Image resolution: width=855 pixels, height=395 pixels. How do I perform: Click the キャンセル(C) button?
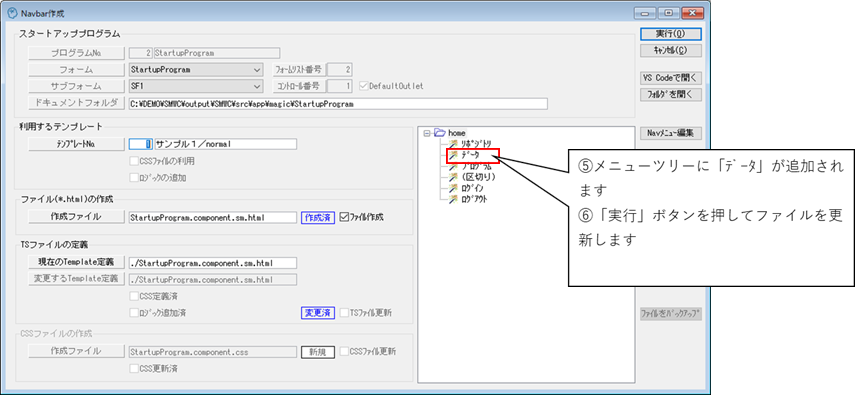pos(670,50)
